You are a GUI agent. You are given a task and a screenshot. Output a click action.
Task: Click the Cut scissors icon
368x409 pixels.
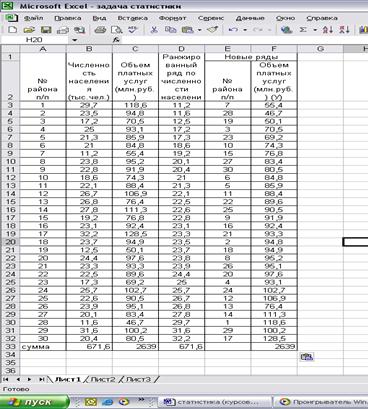(x=154, y=30)
